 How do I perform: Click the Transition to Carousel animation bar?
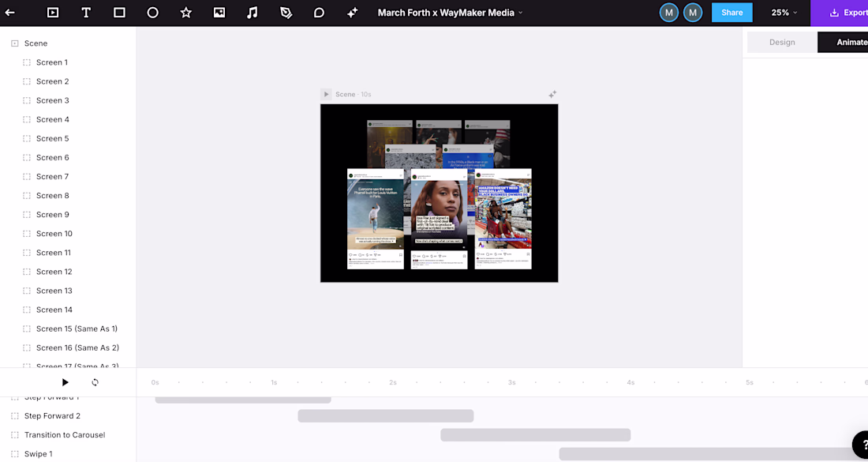(x=535, y=435)
